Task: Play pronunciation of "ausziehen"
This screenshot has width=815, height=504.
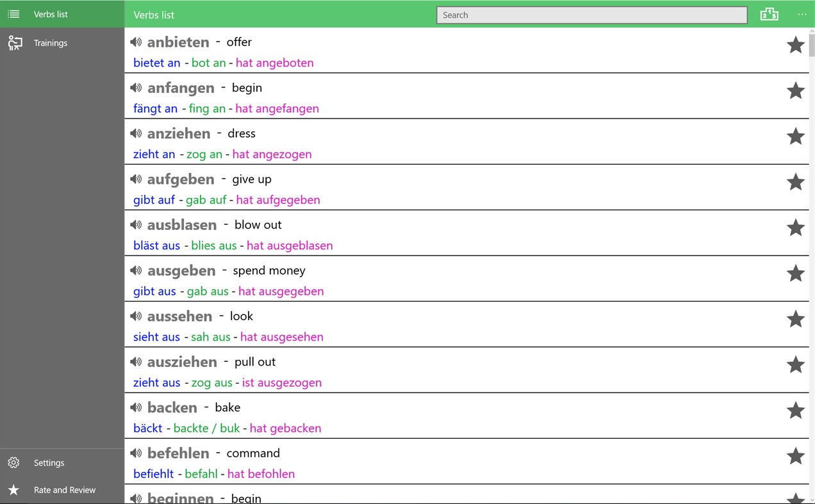Action: coord(136,361)
